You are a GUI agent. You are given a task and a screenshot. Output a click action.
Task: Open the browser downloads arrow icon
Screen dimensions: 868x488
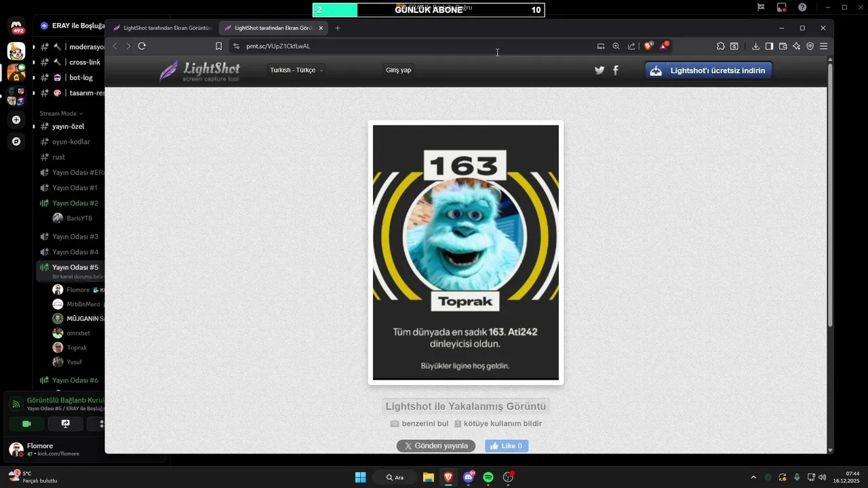tap(755, 46)
